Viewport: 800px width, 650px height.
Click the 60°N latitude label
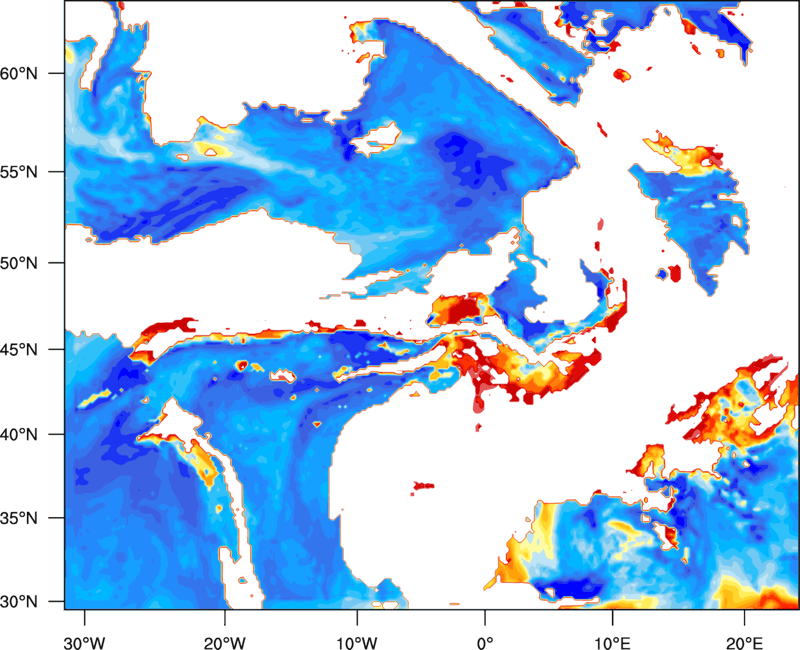click(x=19, y=73)
